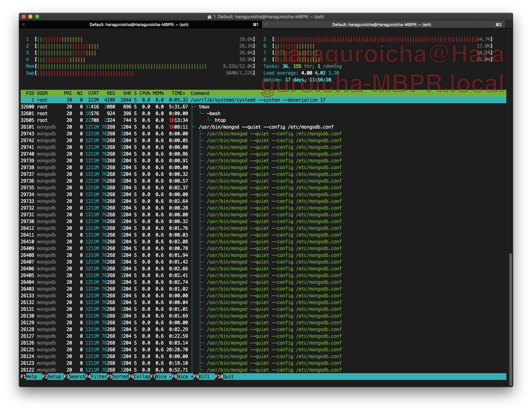
Task: Select the -bash process row
Action: point(263,113)
